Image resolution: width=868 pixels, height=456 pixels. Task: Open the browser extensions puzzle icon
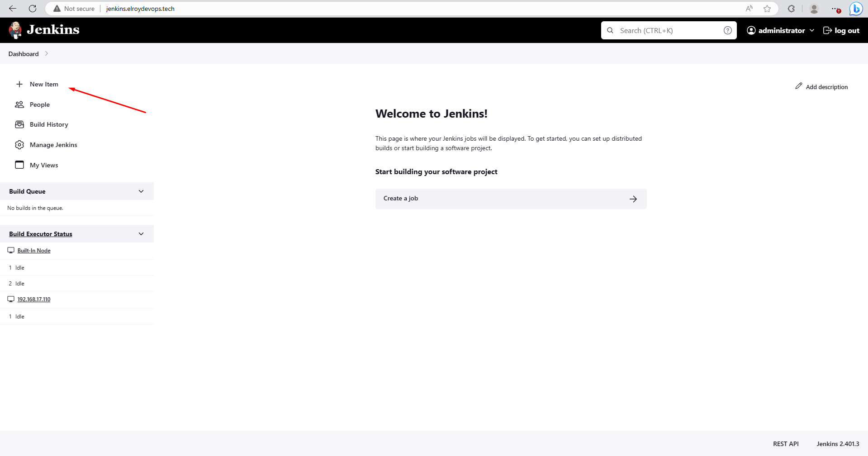[791, 9]
